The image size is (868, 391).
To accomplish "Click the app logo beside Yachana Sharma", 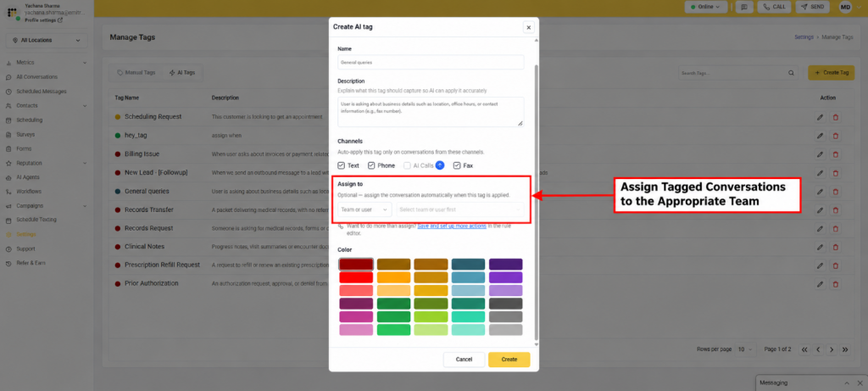I will pyautogui.click(x=12, y=12).
